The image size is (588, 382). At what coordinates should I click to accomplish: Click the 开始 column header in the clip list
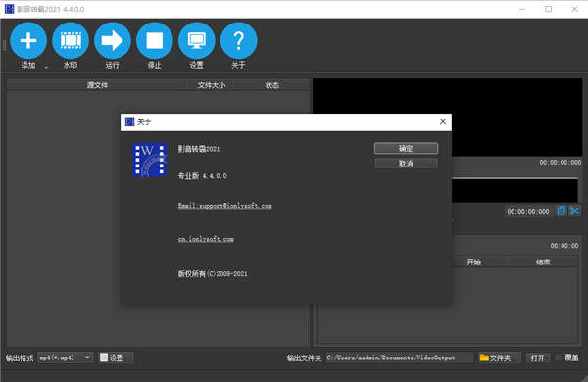(x=474, y=263)
